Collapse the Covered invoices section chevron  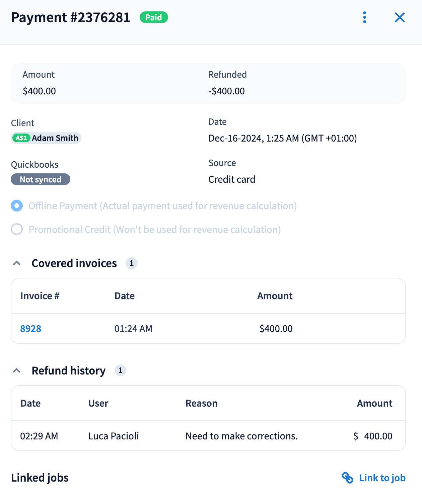pos(17,263)
